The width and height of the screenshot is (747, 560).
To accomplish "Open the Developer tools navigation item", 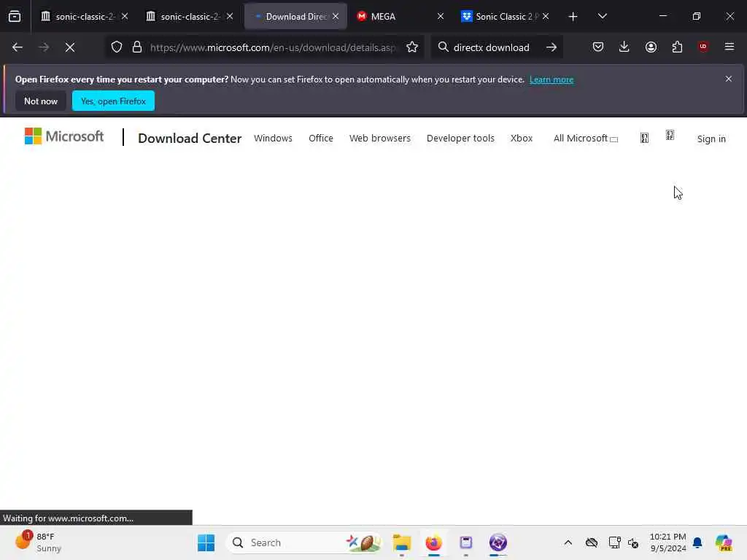I will click(x=461, y=138).
